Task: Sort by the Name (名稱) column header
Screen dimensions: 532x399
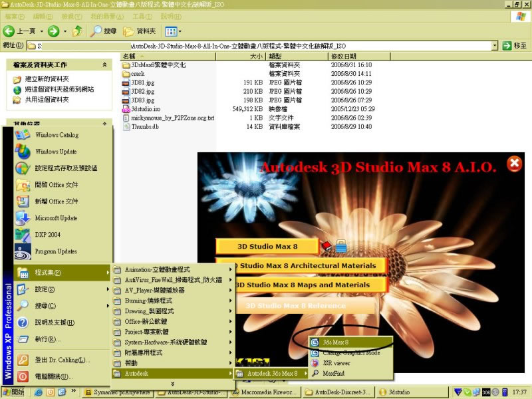Action: coord(168,57)
